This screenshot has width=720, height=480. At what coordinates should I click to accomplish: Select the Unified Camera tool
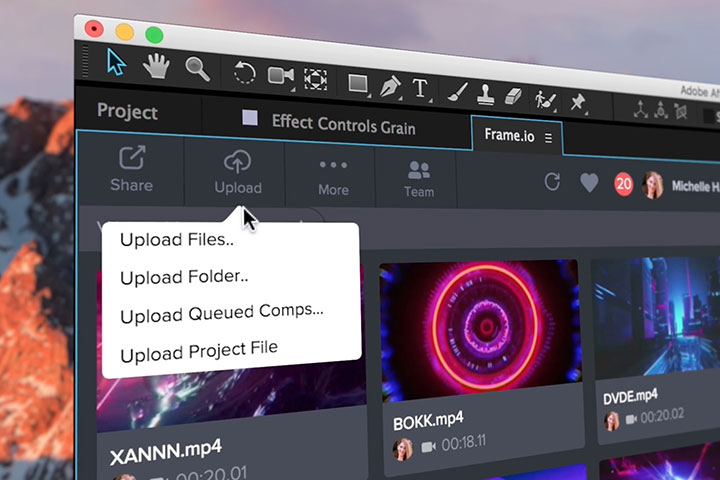click(281, 76)
